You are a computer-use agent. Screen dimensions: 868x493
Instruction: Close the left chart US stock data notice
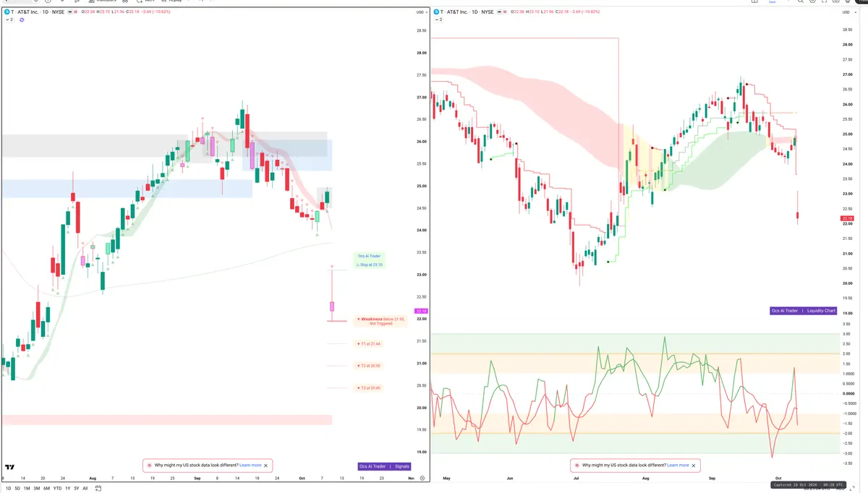pyautogui.click(x=266, y=466)
